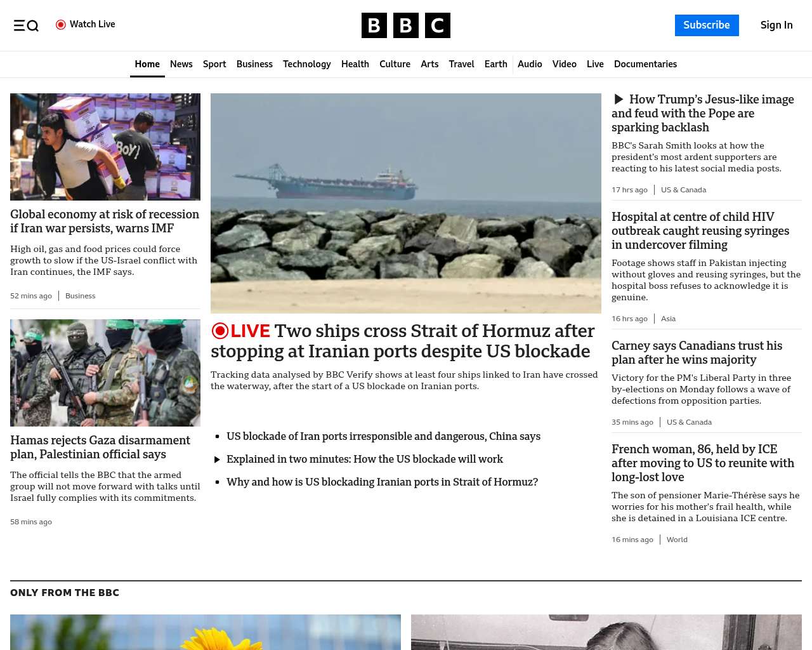Open 'Why and how is US blockading Iranian ports'
812x650 pixels.
tap(382, 482)
